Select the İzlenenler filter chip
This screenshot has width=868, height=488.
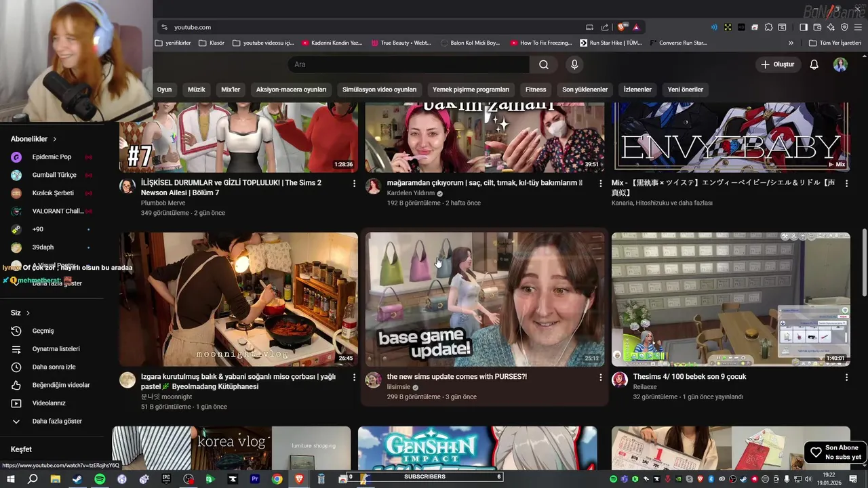[637, 89]
